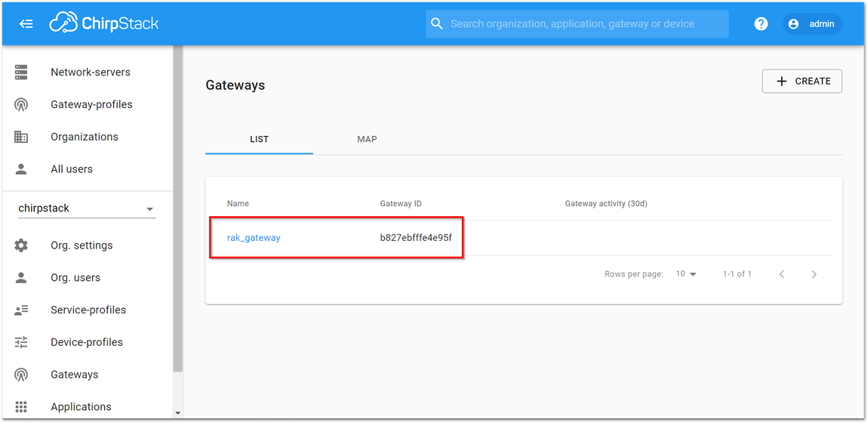Open help via the question mark icon
This screenshot has width=868, height=423.
[761, 24]
